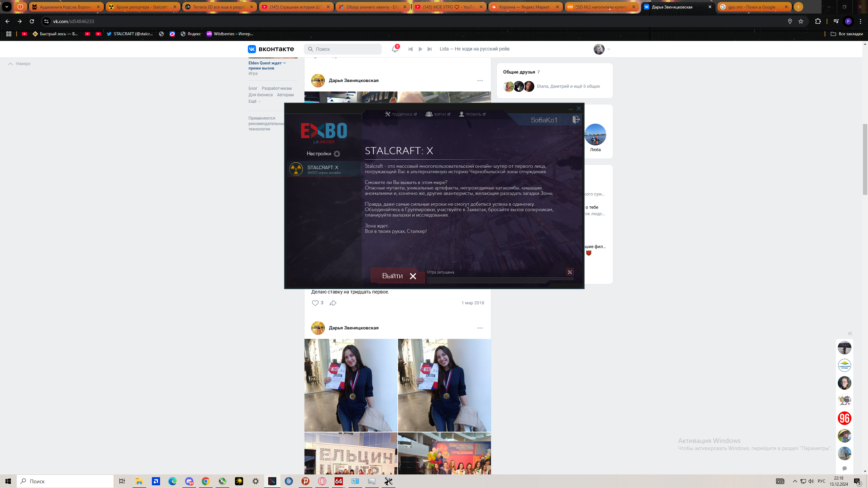
Task: Click the Выйти button in launcher
Action: coord(398,276)
